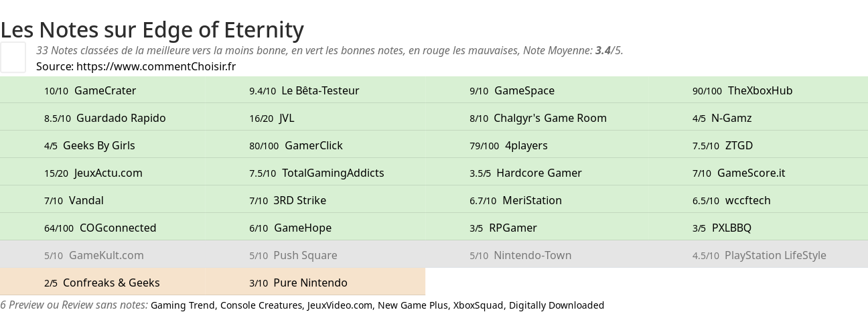The image size is (868, 312).
Task: Open the Geeks By Girls review
Action: pyautogui.click(x=89, y=145)
